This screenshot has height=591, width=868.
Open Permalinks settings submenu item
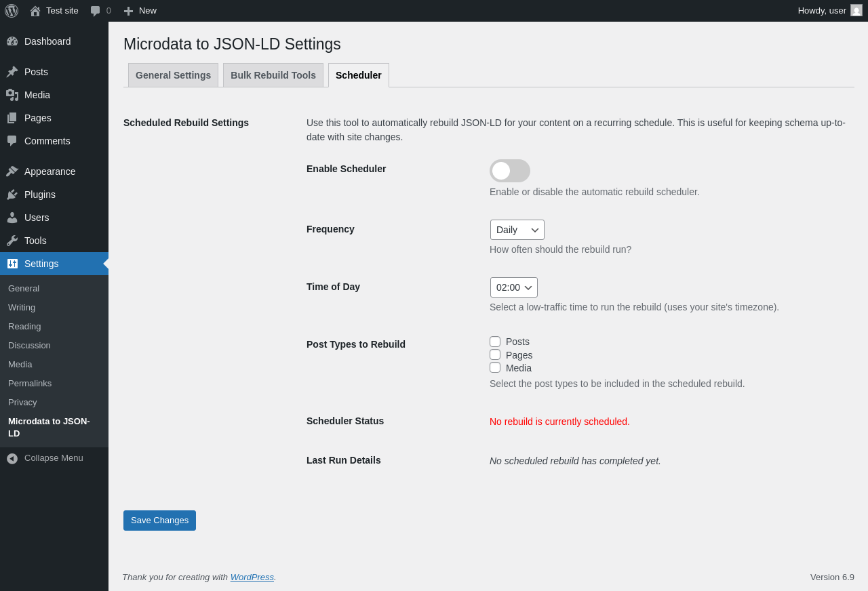point(30,383)
